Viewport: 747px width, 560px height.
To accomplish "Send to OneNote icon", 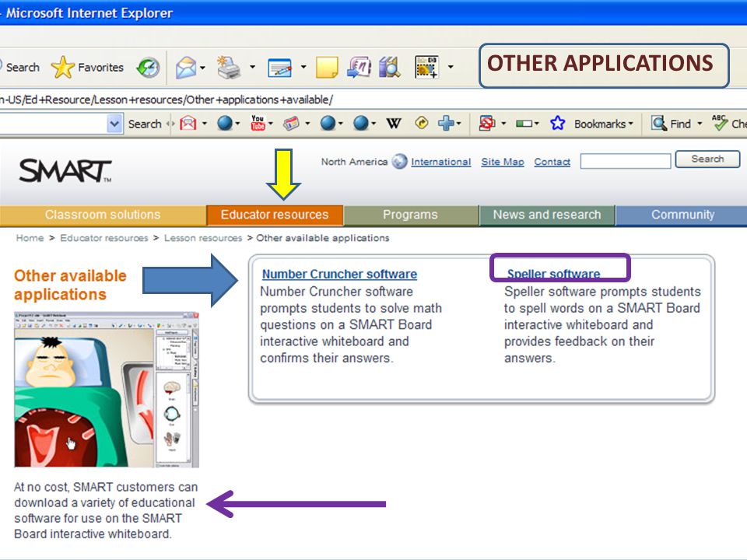I will coord(359,67).
